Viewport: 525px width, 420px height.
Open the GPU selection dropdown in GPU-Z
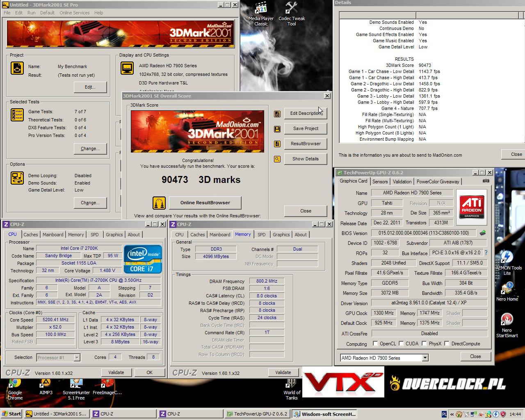pyautogui.click(x=425, y=358)
